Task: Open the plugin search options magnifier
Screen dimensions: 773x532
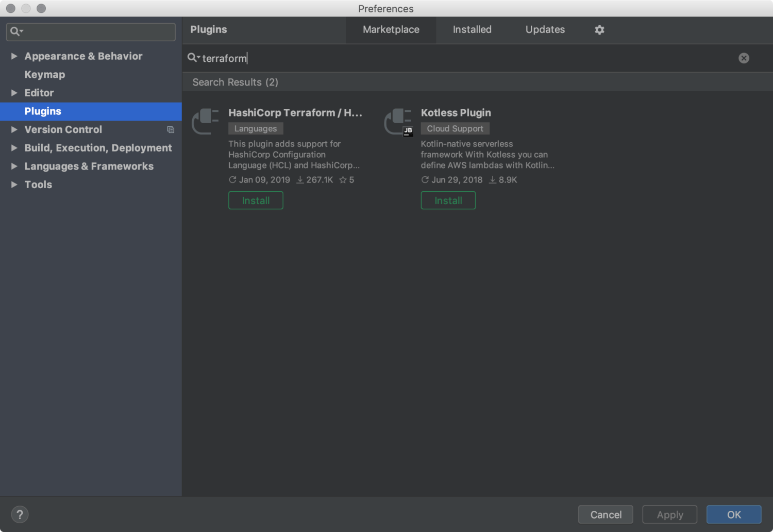Action: pos(193,58)
